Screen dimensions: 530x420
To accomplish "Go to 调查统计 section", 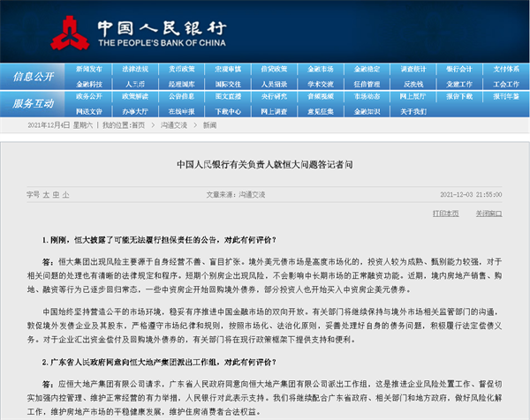I will (x=413, y=69).
